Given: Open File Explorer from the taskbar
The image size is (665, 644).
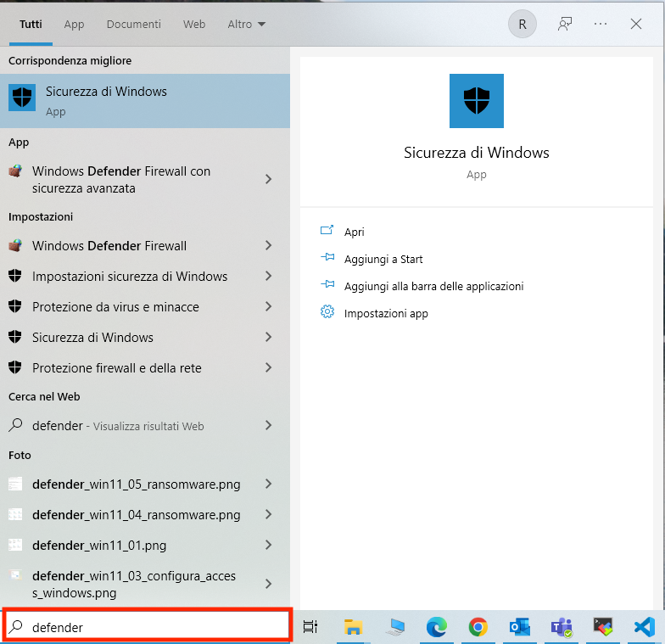Looking at the screenshot, I should [353, 626].
